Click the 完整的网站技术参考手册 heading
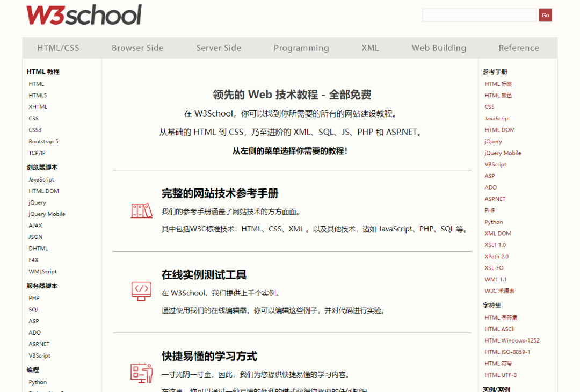The width and height of the screenshot is (580, 392). click(x=220, y=193)
